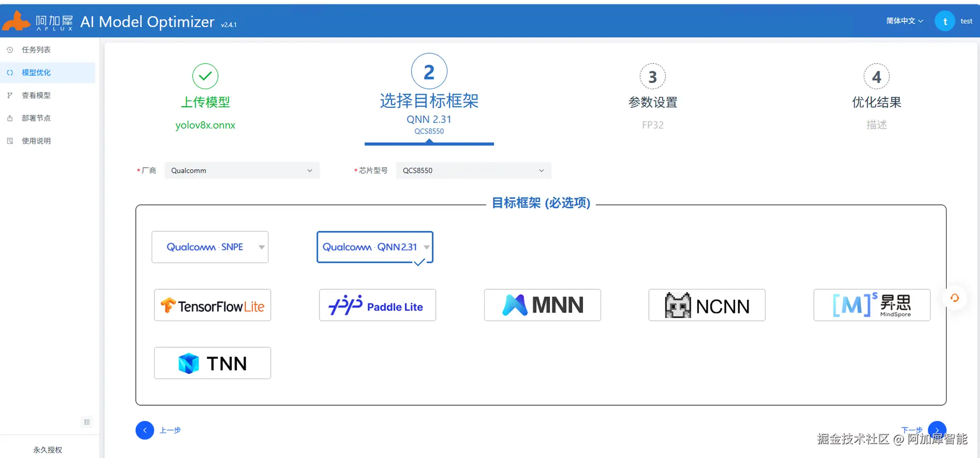Click the deployment nodes icon
The height and width of the screenshot is (458, 980).
point(10,118)
